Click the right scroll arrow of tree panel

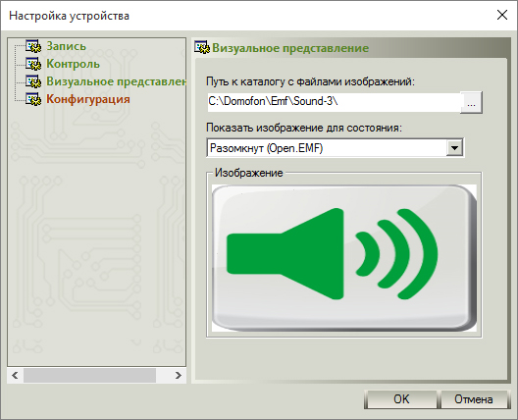(179, 376)
